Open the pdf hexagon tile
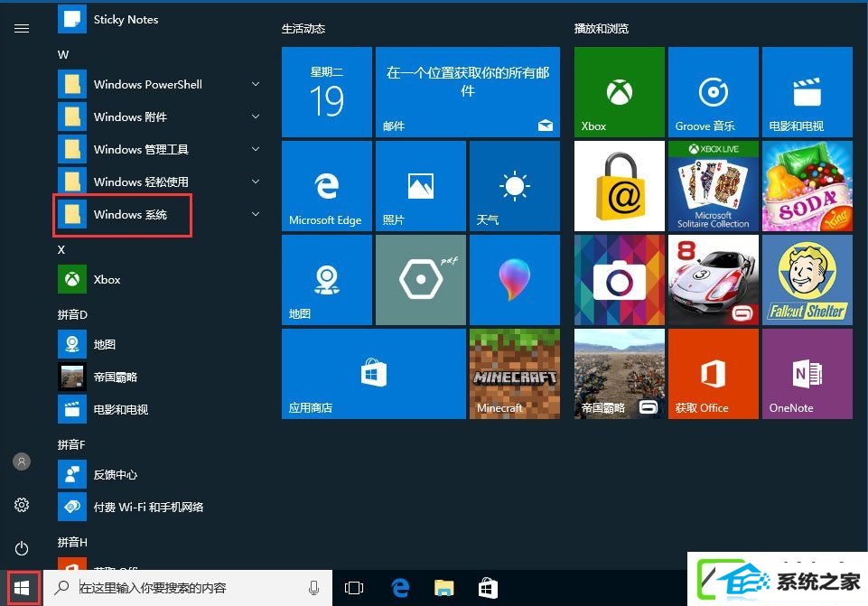The image size is (868, 606). coord(421,280)
